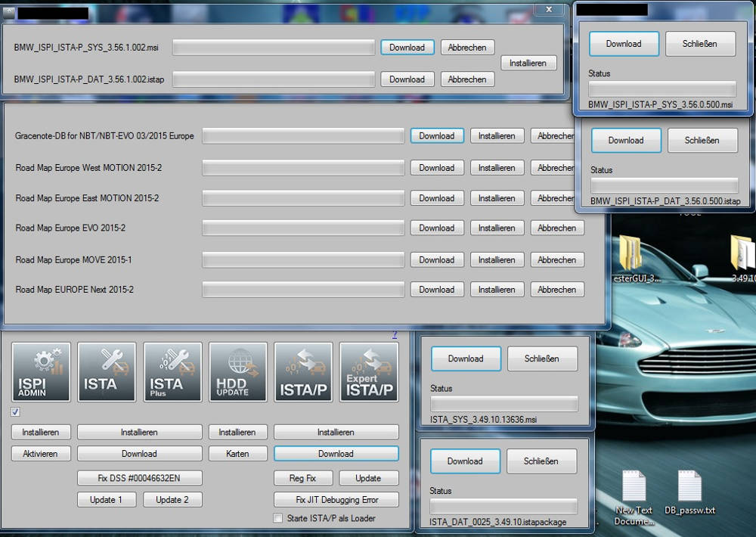Click the Aktivieren button
This screenshot has height=537, width=756.
click(x=41, y=454)
